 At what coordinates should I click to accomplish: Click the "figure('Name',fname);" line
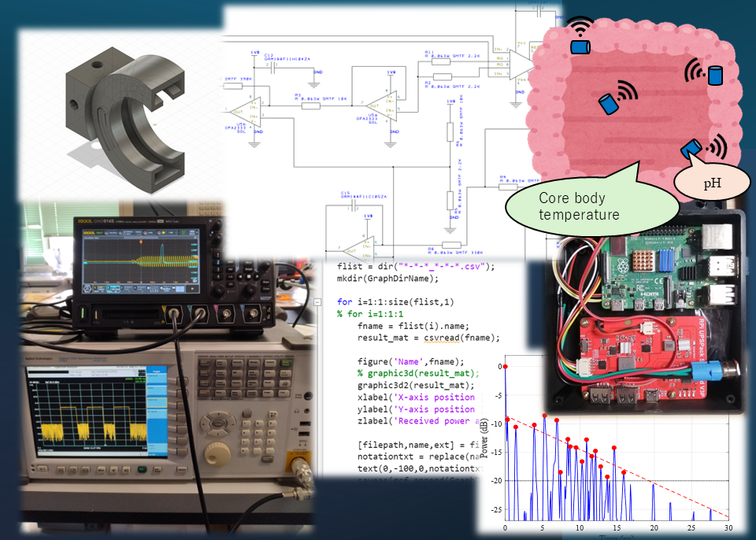pos(411,361)
